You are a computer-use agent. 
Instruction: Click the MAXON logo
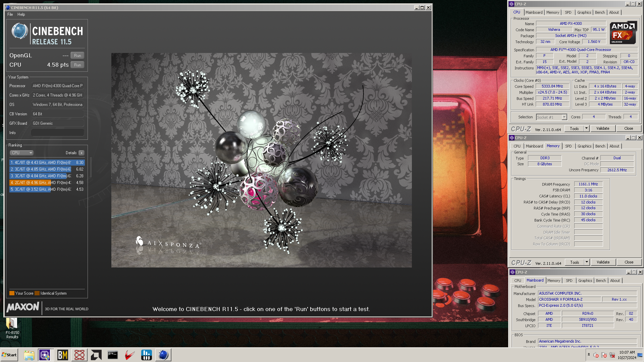coord(23,307)
